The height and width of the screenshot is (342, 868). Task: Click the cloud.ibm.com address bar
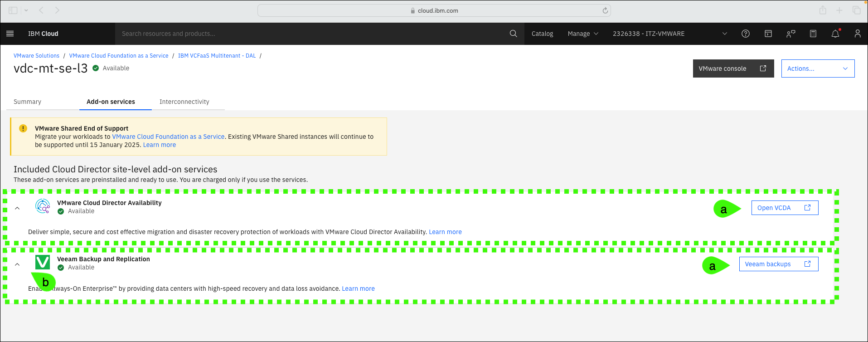[434, 10]
